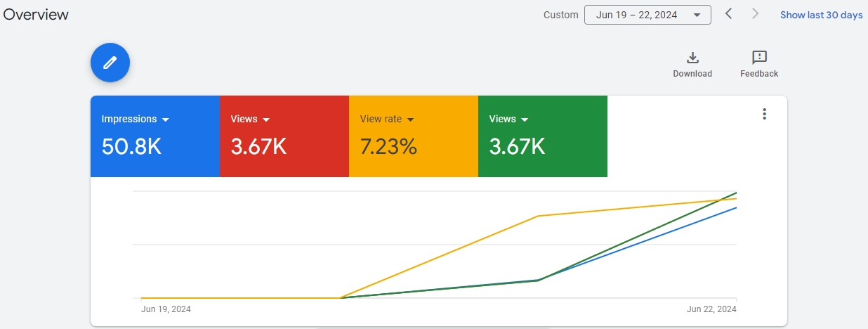The height and width of the screenshot is (329, 868).
Task: Expand the red Views metric dropdown arrow
Action: point(266,120)
